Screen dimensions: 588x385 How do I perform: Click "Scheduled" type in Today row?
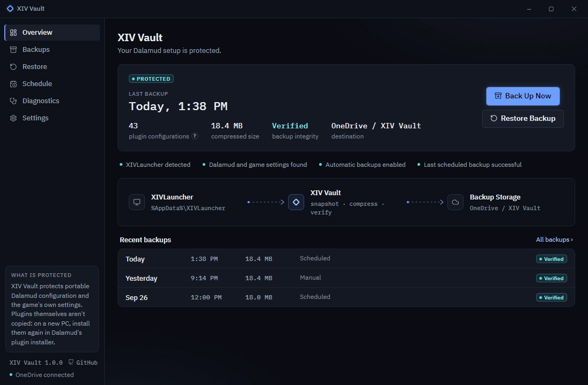coord(315,259)
